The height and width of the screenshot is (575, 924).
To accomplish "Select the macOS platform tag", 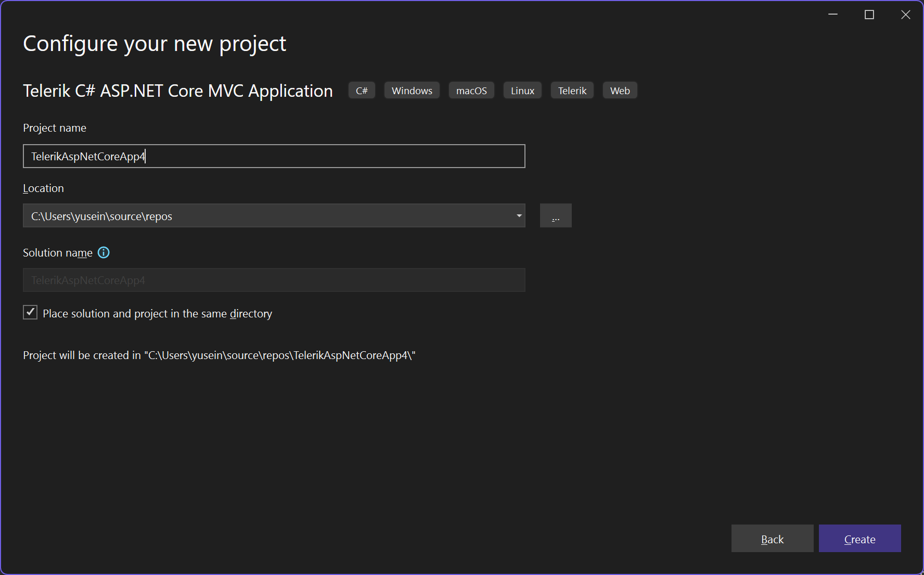I will click(x=471, y=91).
